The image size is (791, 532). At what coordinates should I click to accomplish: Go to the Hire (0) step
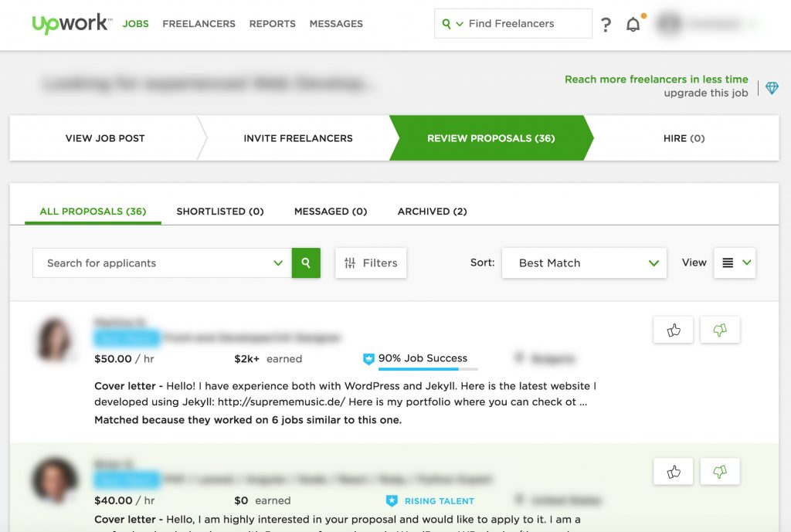click(684, 138)
